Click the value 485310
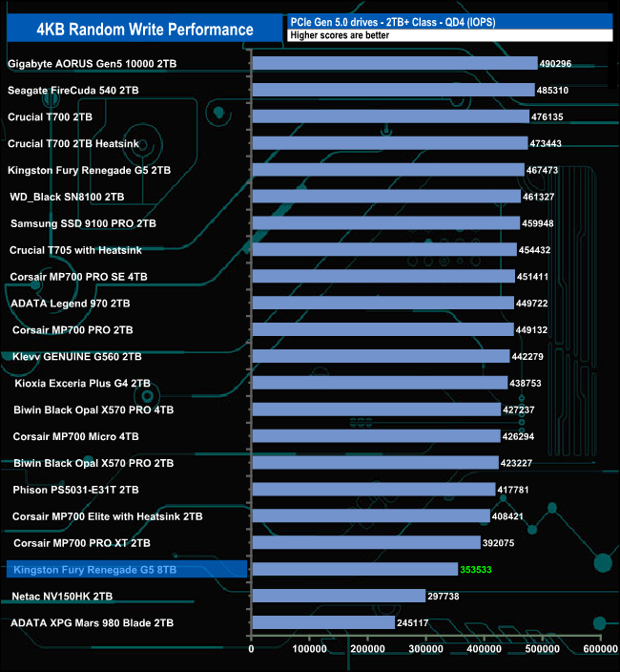 (552, 90)
